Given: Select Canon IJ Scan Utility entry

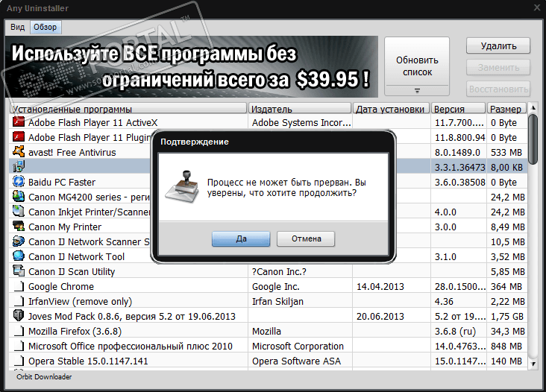Looking at the screenshot, I should pyautogui.click(x=72, y=272).
